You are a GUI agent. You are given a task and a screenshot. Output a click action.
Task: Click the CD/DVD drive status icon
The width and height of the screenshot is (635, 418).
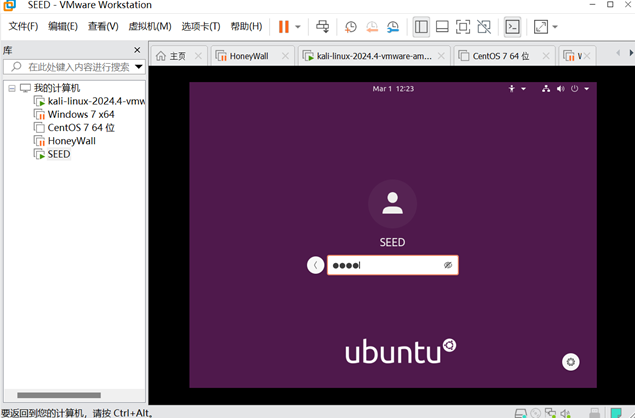[535, 413]
